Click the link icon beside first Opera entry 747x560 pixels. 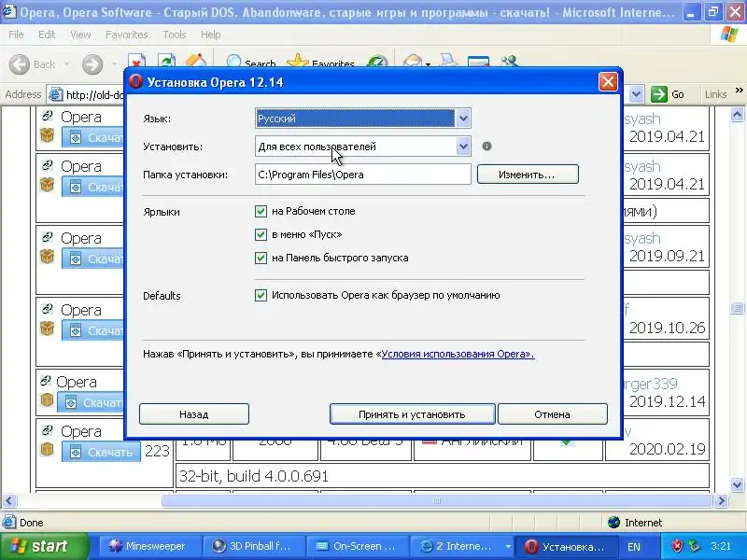(48, 115)
